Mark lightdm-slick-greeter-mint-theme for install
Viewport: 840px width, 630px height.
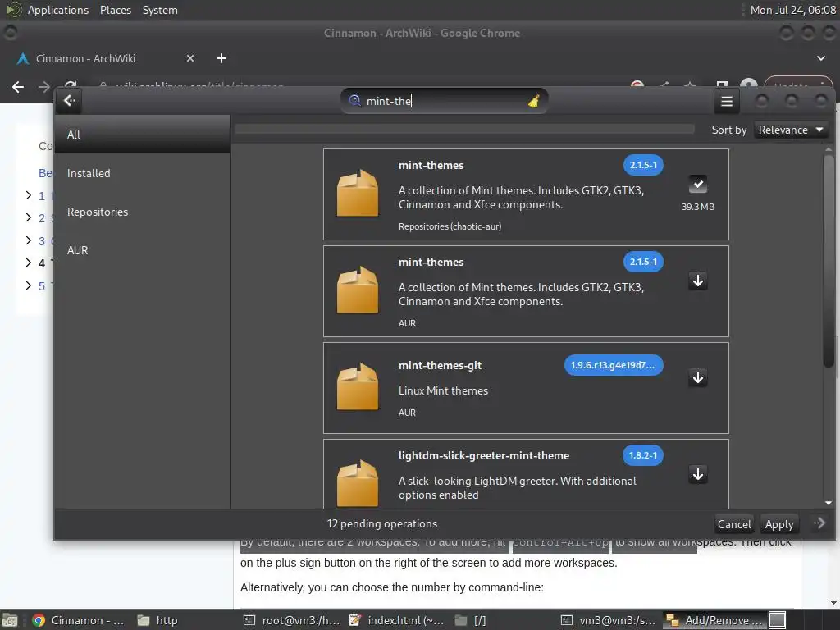(697, 474)
